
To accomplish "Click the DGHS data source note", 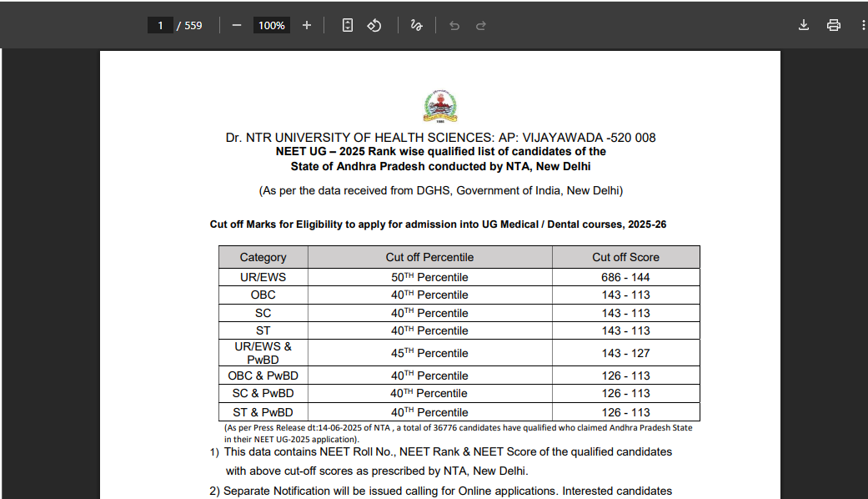I will pyautogui.click(x=441, y=191).
